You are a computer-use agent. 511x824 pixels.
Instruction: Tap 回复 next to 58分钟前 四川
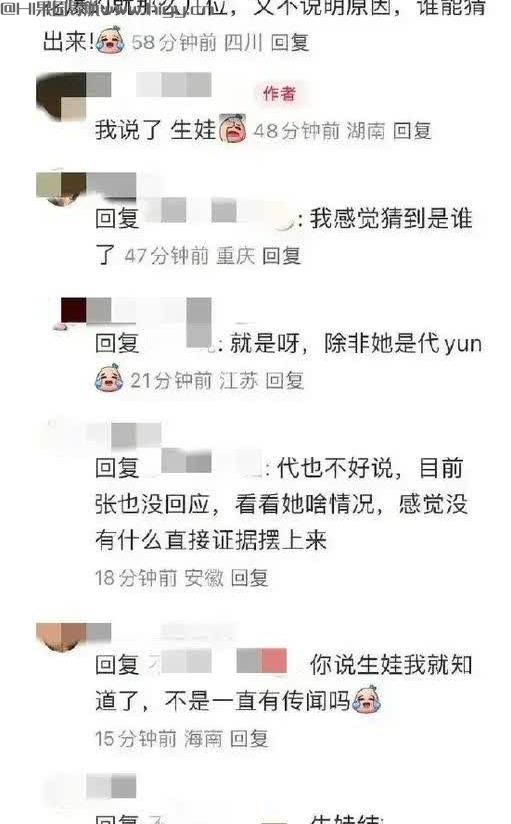click(290, 43)
